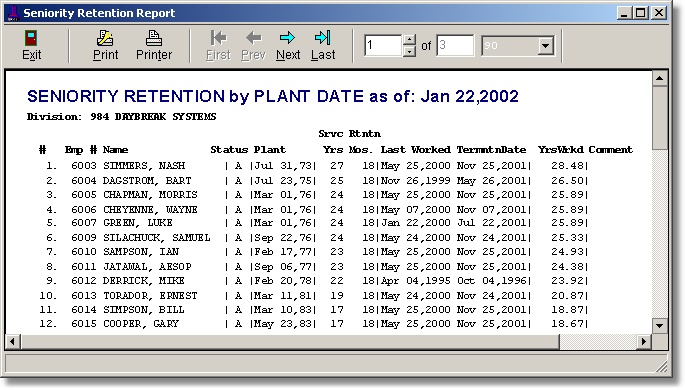Click the Print icon with pencil

[105, 38]
